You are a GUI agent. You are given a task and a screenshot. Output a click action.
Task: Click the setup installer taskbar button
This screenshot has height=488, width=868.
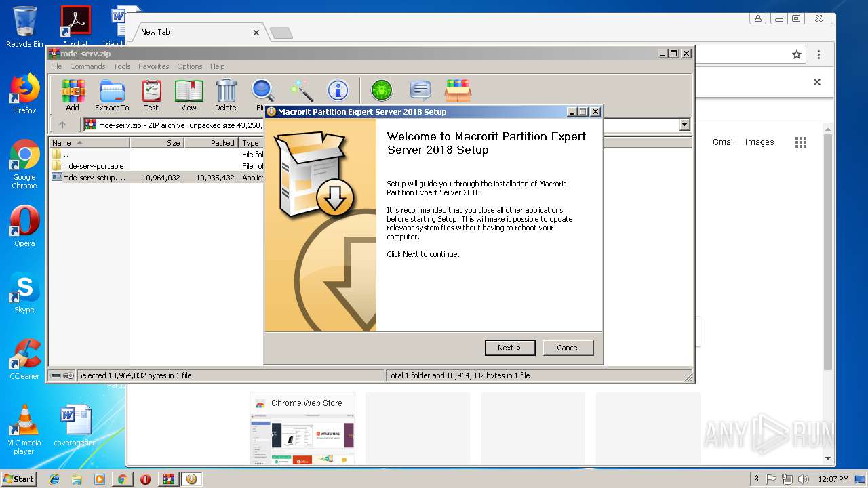(191, 479)
